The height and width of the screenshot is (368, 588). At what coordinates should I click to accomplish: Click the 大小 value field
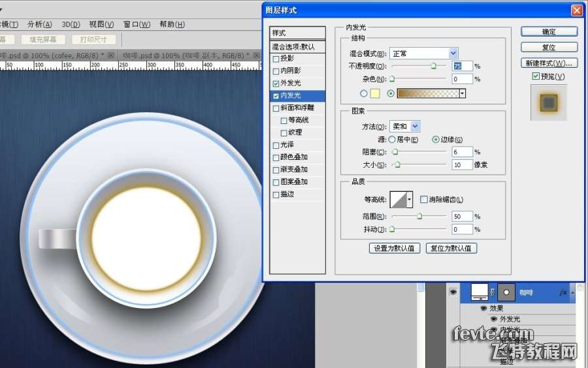pos(462,164)
